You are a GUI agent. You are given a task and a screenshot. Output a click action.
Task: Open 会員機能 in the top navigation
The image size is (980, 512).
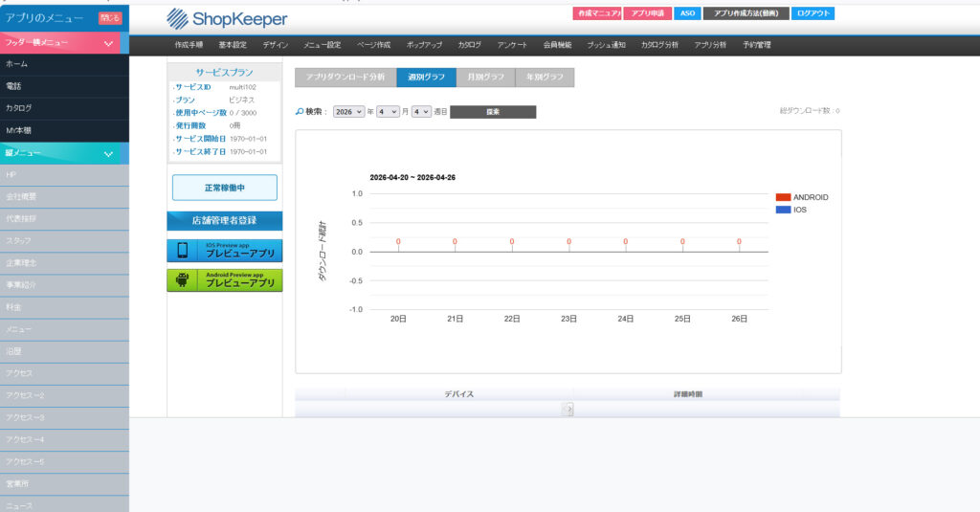click(558, 45)
